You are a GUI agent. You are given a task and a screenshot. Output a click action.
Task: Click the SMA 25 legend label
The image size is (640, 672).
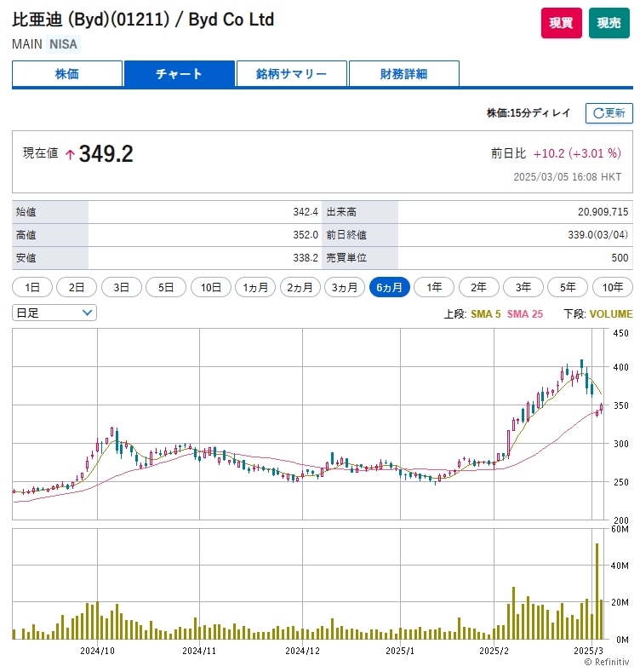coord(525,314)
